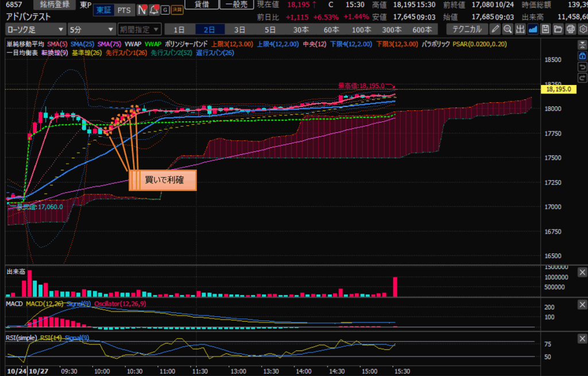Open the folder icon to load chart
588x376 pixels.
point(558,29)
